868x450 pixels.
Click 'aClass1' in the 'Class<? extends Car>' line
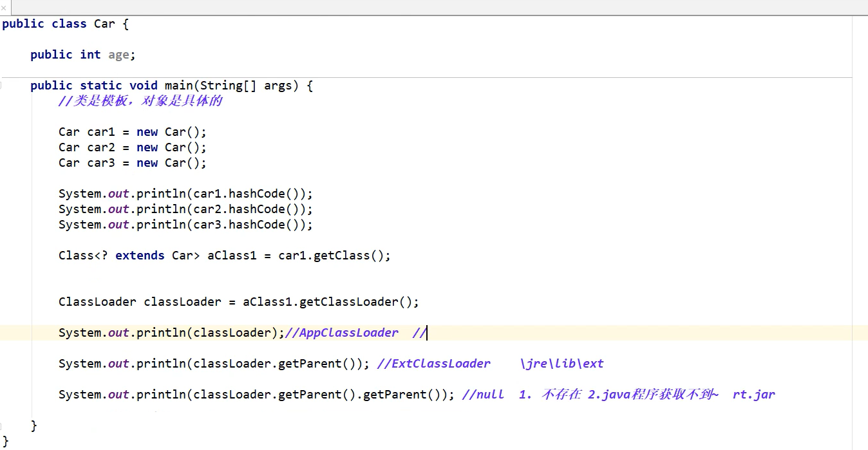coord(232,256)
